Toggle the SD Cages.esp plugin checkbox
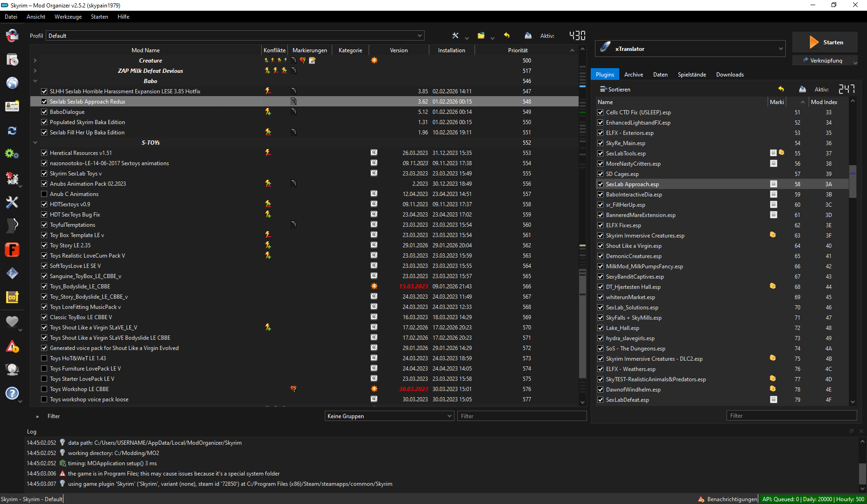The width and height of the screenshot is (867, 504). point(601,174)
